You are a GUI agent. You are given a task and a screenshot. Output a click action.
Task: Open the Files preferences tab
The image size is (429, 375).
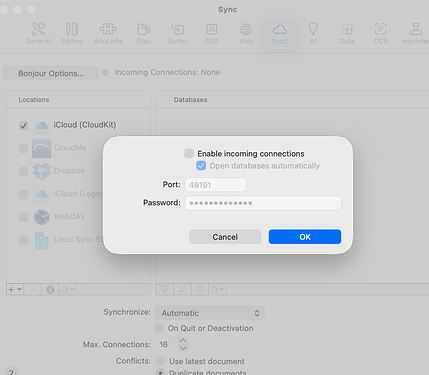(144, 34)
